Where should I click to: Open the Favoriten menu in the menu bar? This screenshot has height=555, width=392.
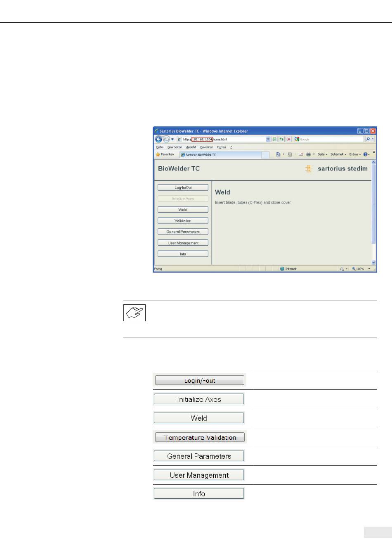pos(207,147)
